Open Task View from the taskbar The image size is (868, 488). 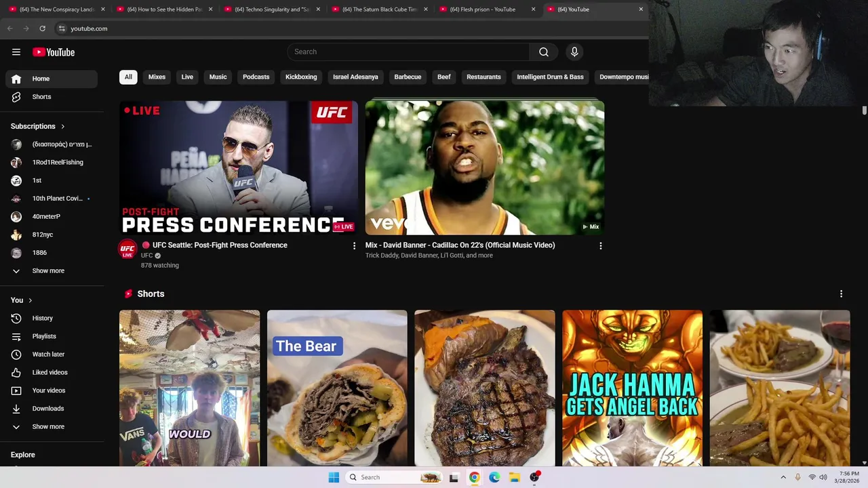click(x=454, y=477)
